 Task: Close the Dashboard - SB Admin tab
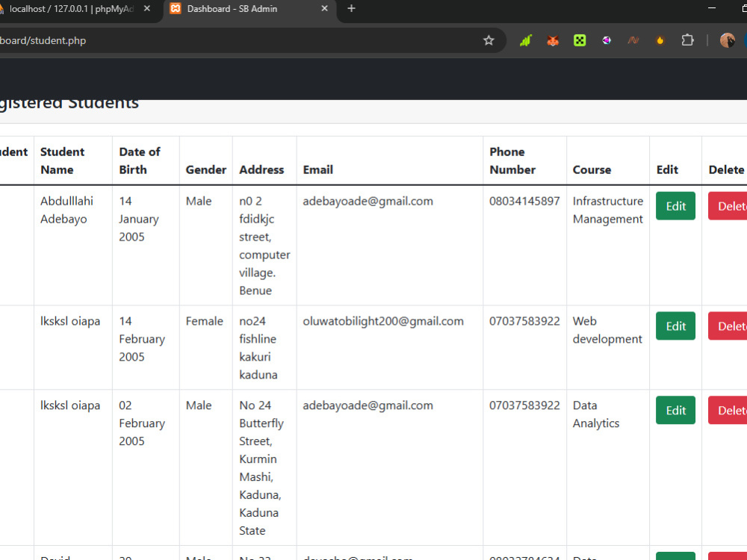point(324,8)
